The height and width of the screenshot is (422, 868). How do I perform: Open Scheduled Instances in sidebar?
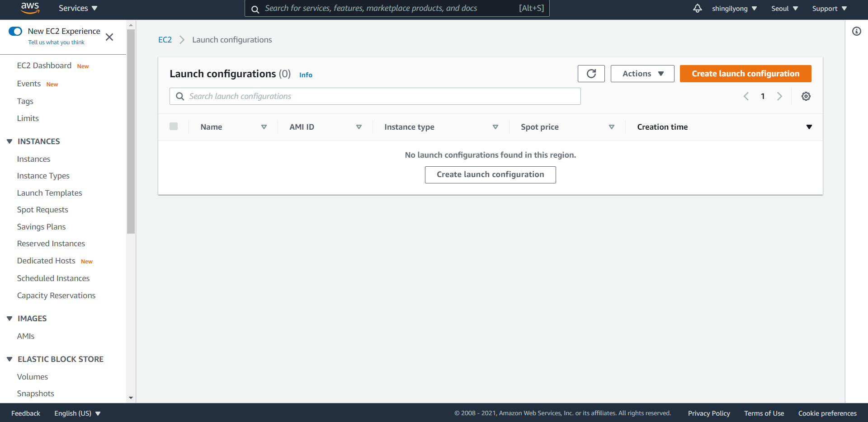(53, 278)
